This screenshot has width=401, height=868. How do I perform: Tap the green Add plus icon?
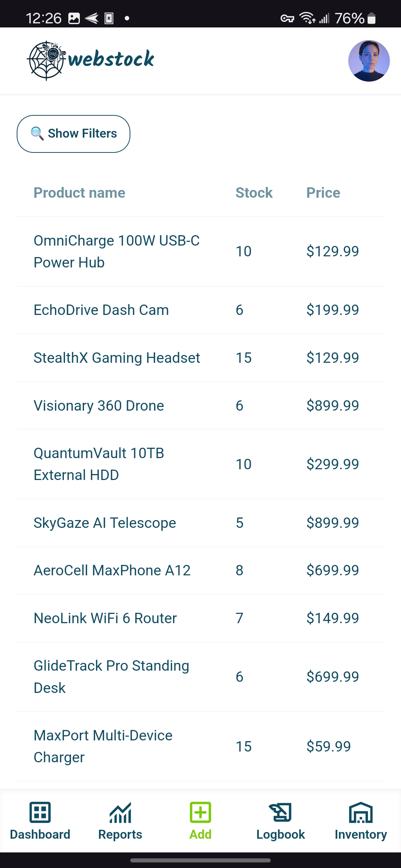(x=200, y=812)
